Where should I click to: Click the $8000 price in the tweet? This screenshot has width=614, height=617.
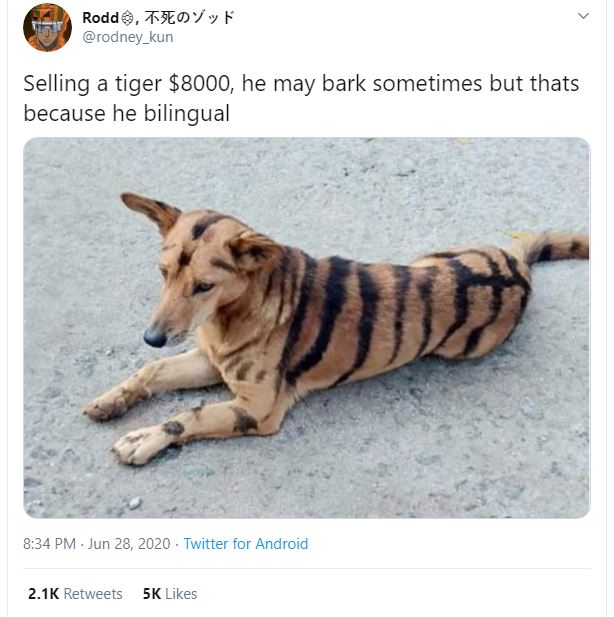pos(201,84)
